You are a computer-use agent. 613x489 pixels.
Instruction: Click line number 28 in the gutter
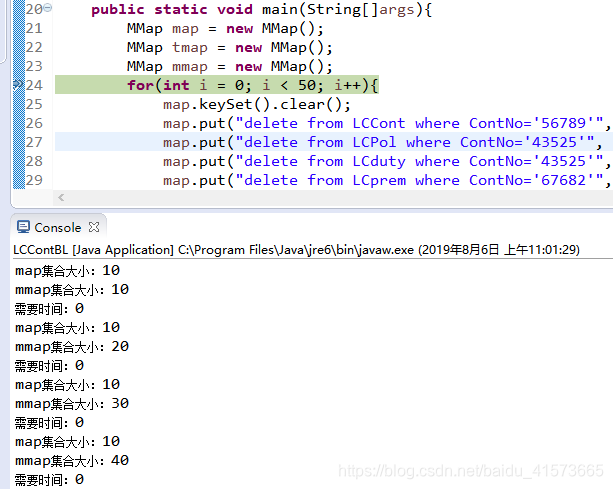click(x=34, y=161)
